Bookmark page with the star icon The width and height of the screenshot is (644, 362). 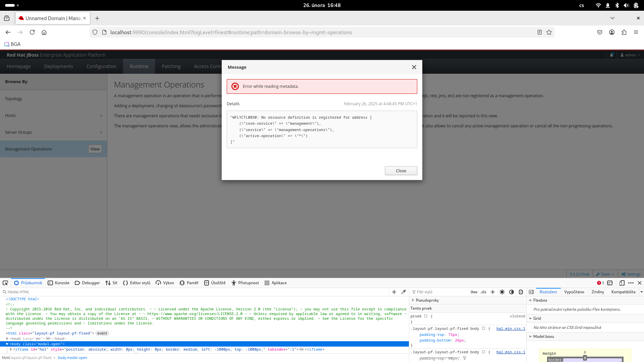[x=549, y=33]
